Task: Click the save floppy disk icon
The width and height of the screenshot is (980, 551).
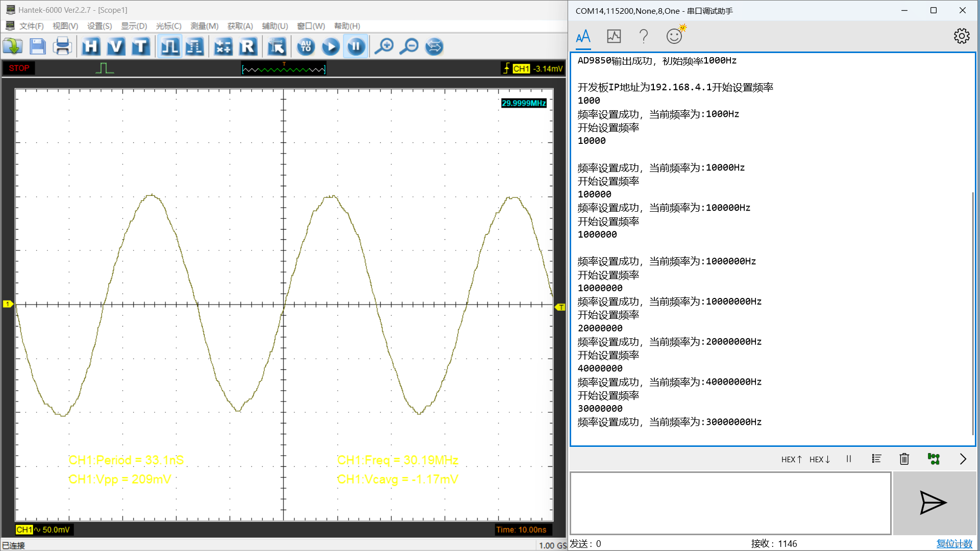Action: coord(37,47)
